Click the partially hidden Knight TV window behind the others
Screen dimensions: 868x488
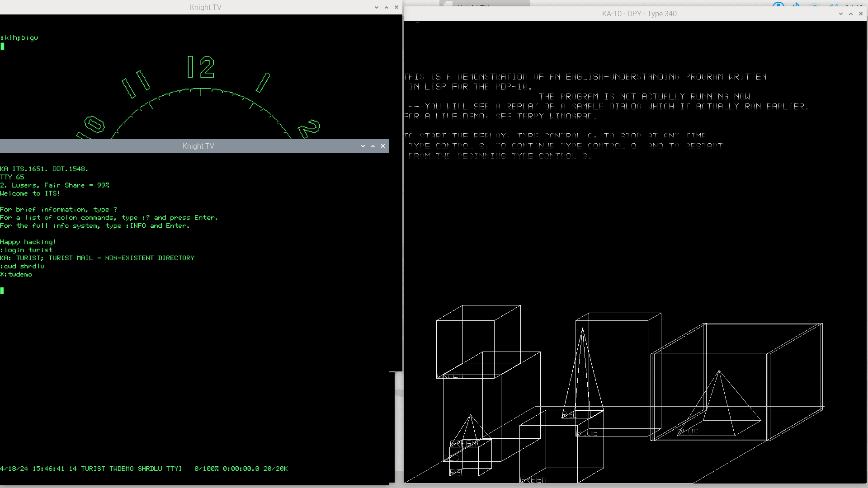click(x=472, y=6)
